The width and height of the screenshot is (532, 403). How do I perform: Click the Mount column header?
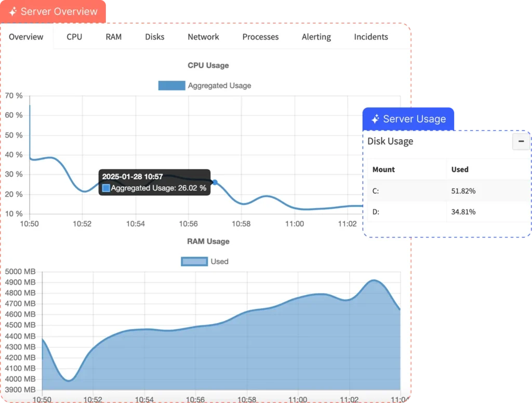click(x=383, y=169)
